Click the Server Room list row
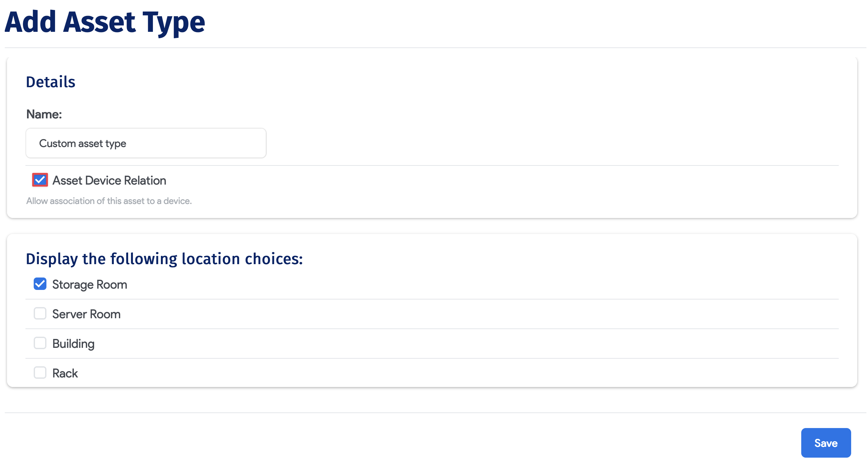Screen dimensions: 868x464 tap(404, 313)
